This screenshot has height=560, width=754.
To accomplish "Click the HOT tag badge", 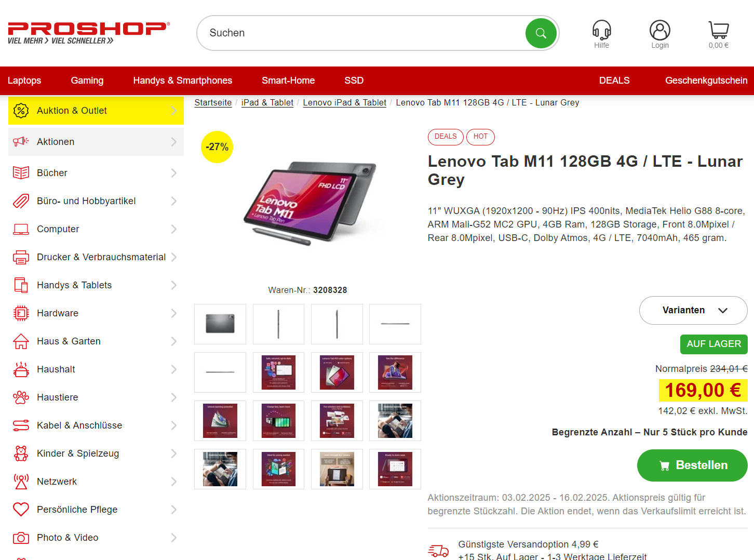I will coord(480,137).
